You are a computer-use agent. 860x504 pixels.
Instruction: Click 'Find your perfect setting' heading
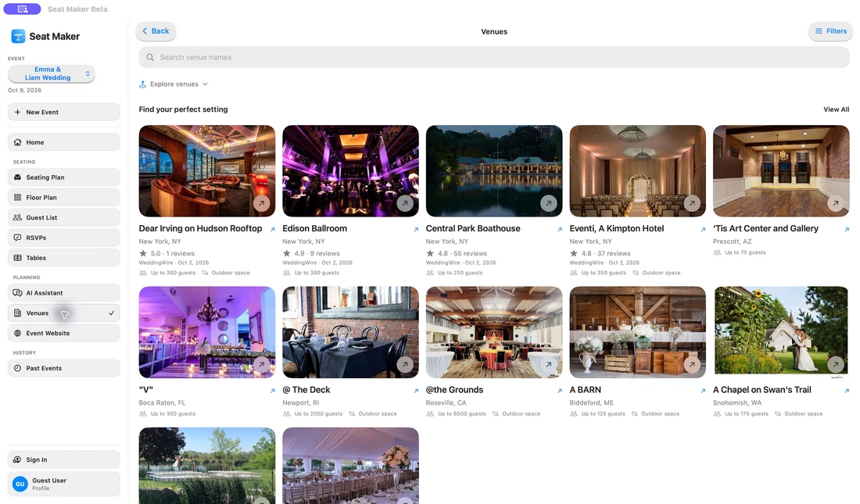coord(183,109)
